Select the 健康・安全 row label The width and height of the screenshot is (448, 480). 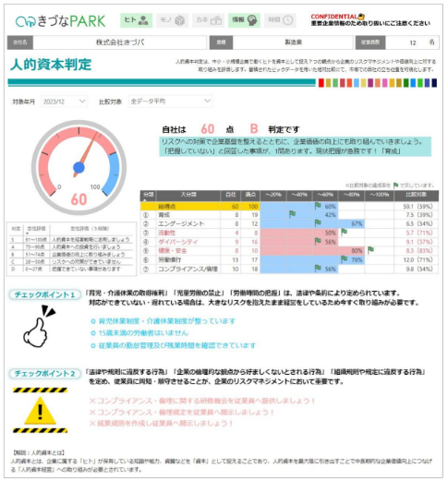tap(173, 251)
